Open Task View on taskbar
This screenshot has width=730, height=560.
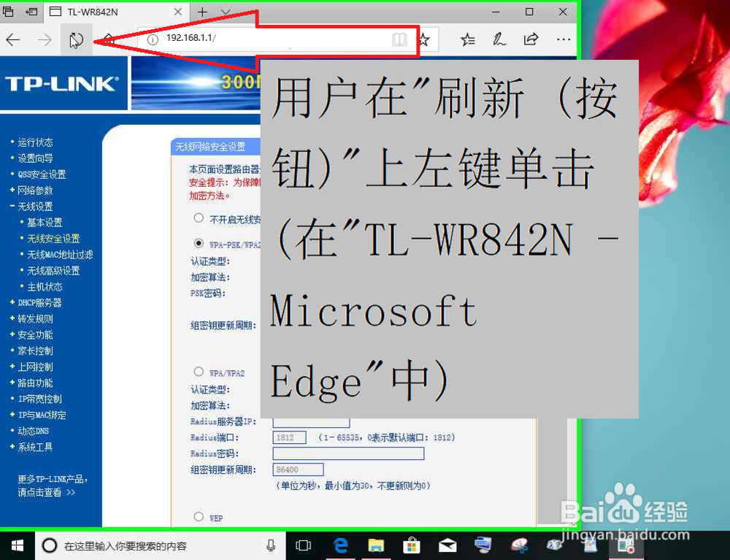303,545
